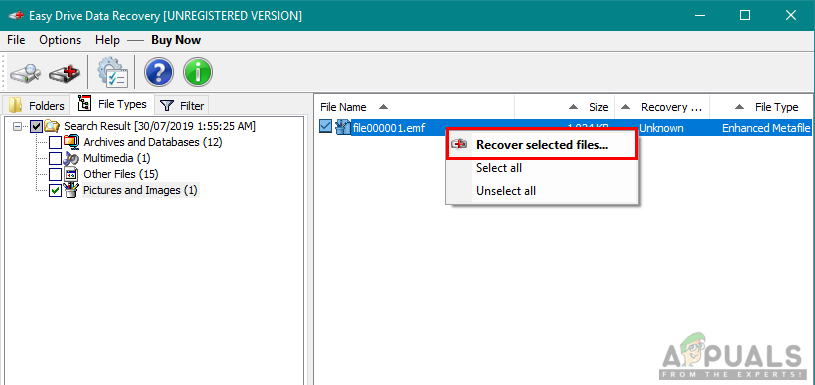Click the recover files red-cross drive icon
815x385 pixels.
(65, 73)
